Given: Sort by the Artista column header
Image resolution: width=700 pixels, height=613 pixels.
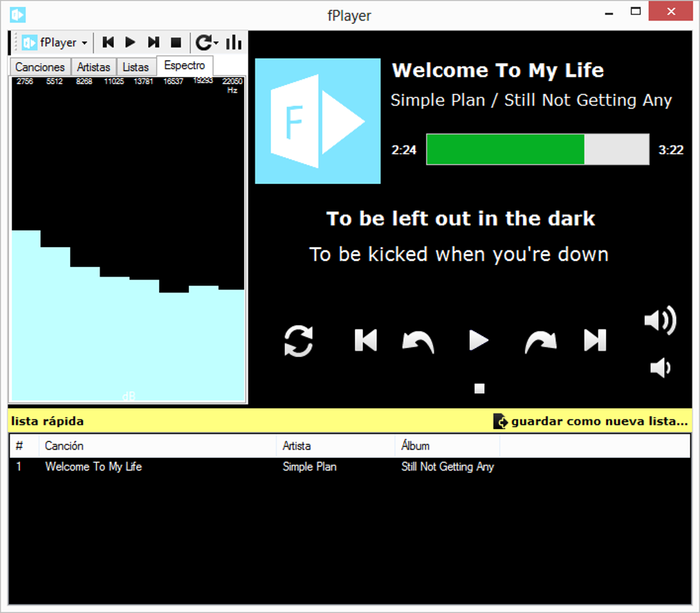Looking at the screenshot, I should coord(336,446).
